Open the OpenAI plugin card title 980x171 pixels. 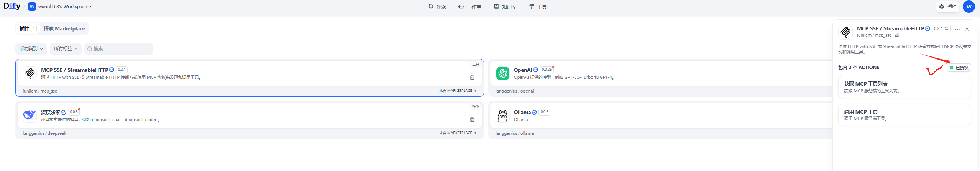[x=523, y=70]
